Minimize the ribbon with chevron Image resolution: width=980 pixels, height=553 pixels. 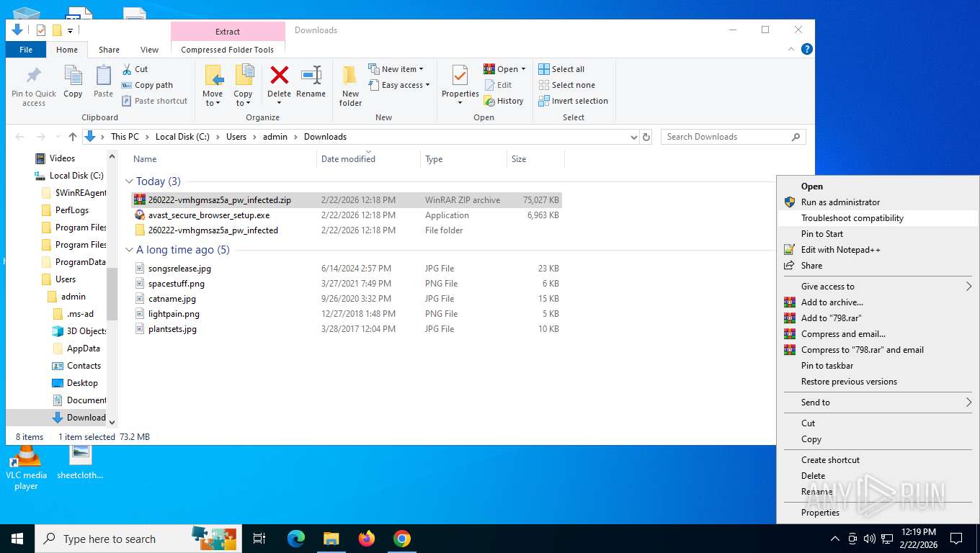click(x=791, y=49)
